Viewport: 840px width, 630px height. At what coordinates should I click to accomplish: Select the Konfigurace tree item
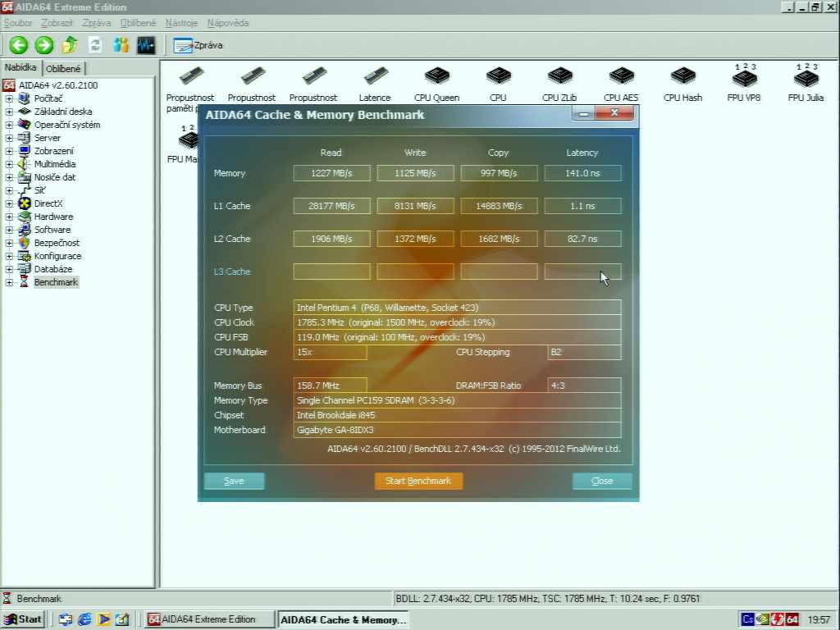pos(57,256)
